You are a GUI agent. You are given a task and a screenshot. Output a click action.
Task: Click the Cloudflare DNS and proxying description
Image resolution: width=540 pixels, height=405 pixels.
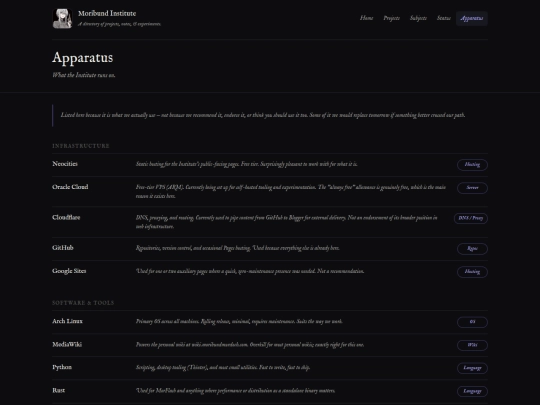(287, 222)
